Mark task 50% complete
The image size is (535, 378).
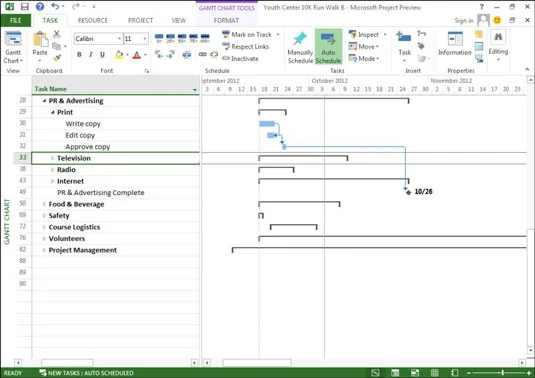click(x=182, y=38)
